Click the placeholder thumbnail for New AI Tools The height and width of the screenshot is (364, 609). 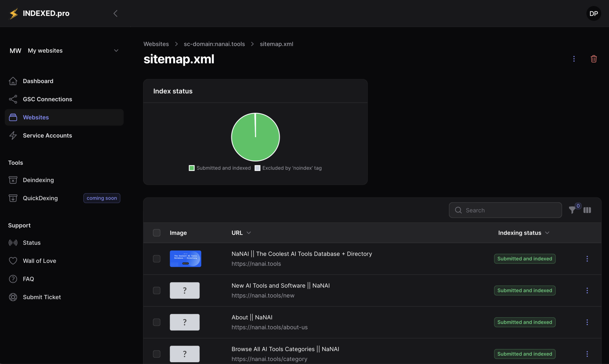point(184,290)
